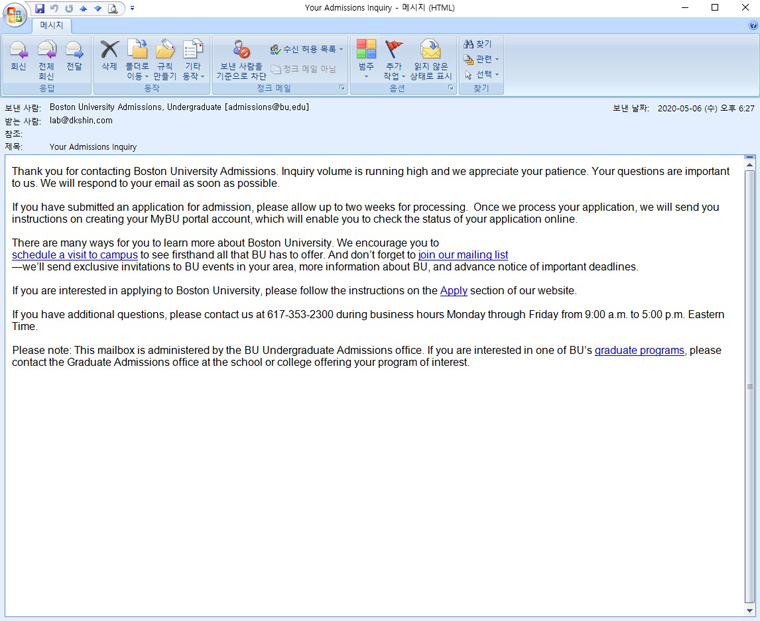The image size is (760, 621).
Task: Open the 정크 메일 group dialog launcher
Action: pyautogui.click(x=342, y=88)
